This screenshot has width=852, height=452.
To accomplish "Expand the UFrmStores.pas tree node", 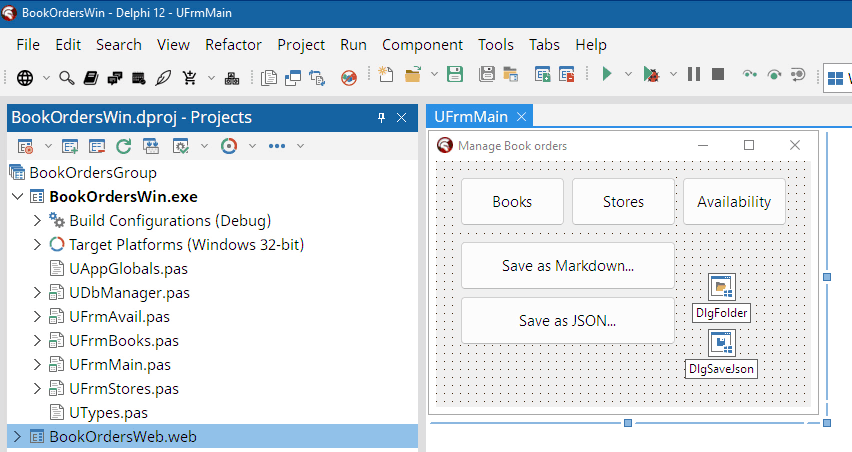I will pyautogui.click(x=37, y=388).
